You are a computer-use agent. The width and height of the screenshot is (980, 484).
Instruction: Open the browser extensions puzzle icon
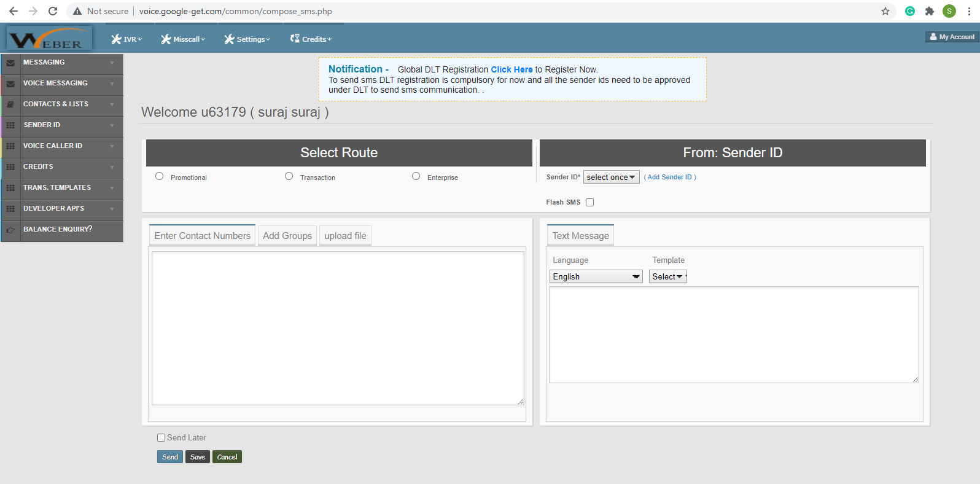(929, 11)
